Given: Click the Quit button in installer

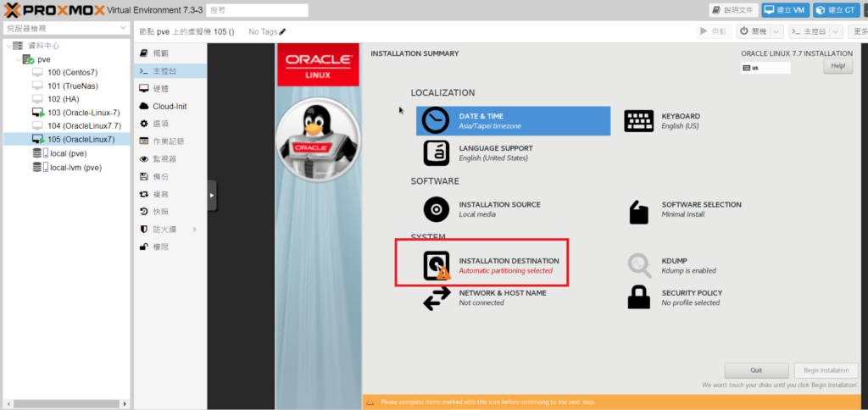Looking at the screenshot, I should coord(756,370).
